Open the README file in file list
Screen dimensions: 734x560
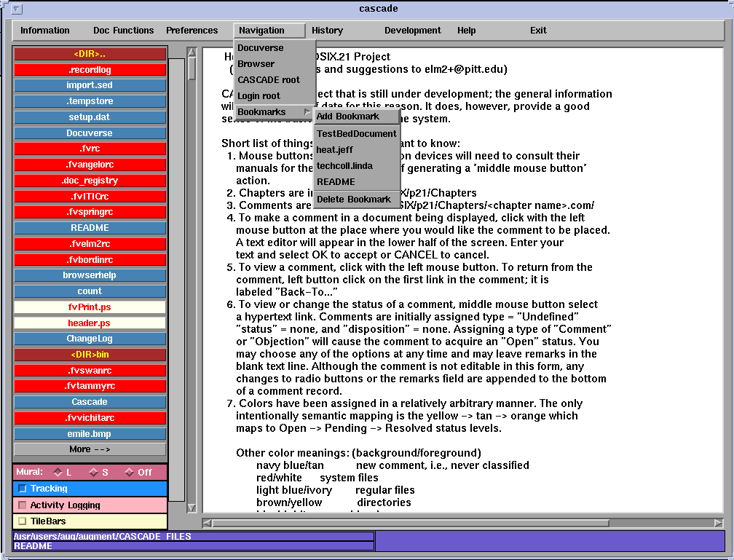tap(90, 227)
